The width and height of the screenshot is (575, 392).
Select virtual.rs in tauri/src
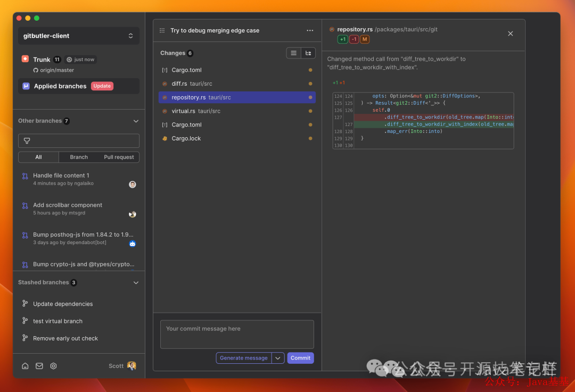click(x=237, y=111)
